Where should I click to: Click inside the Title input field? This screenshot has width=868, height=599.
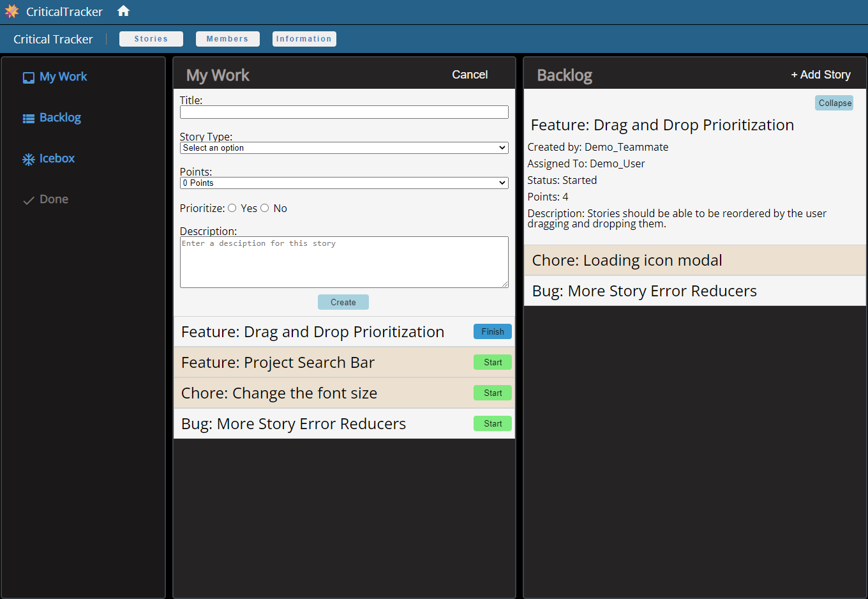(x=344, y=112)
